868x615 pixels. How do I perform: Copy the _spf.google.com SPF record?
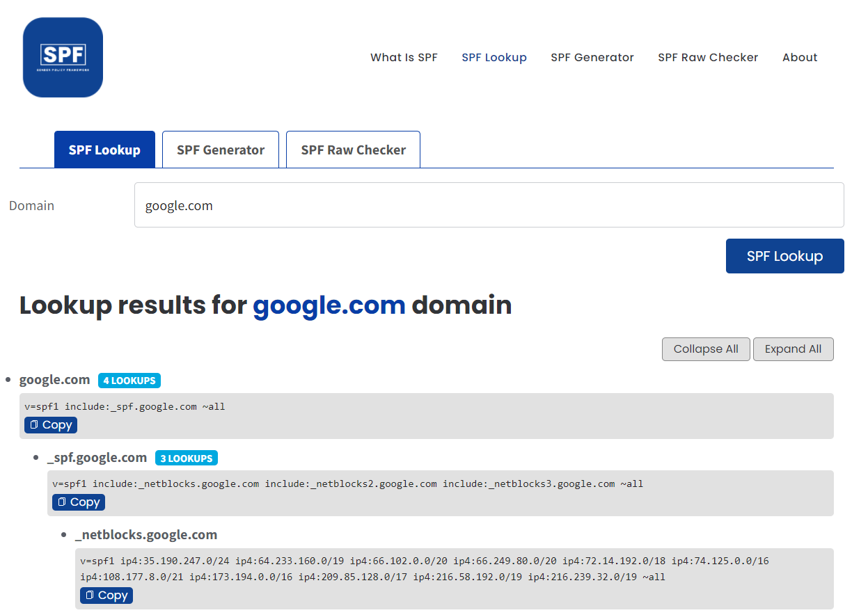click(x=79, y=502)
